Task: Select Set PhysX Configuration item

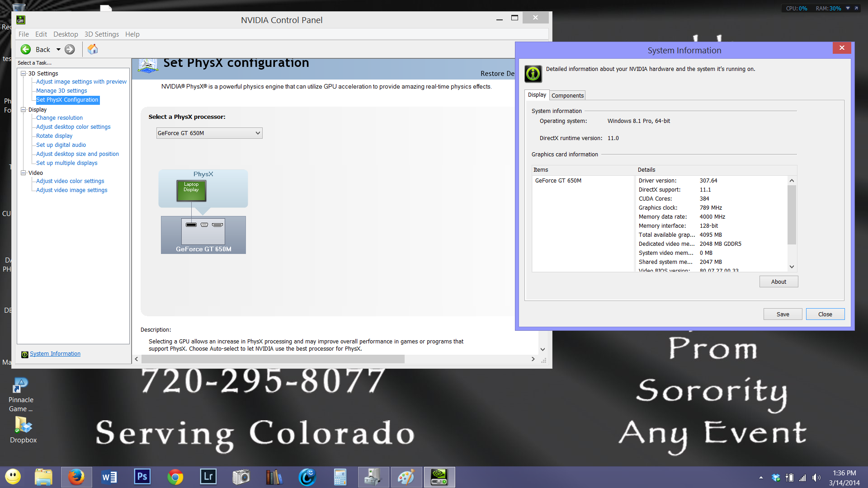Action: pos(67,100)
